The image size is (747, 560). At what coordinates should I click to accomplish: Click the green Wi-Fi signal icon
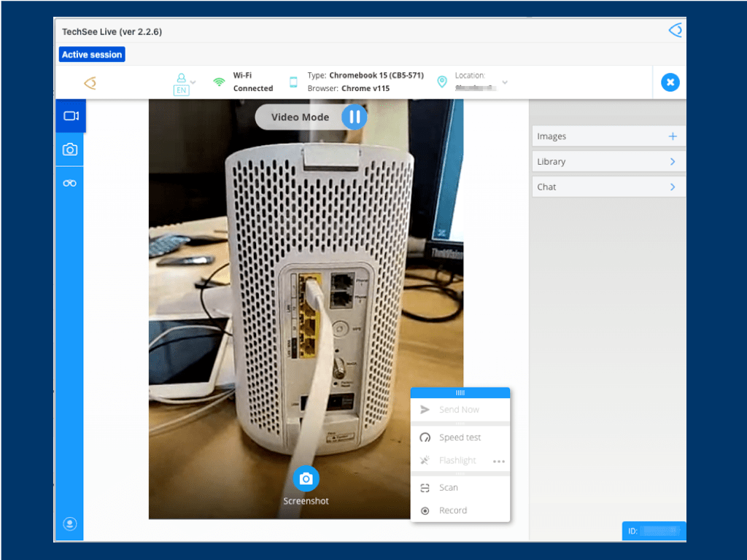click(x=219, y=82)
